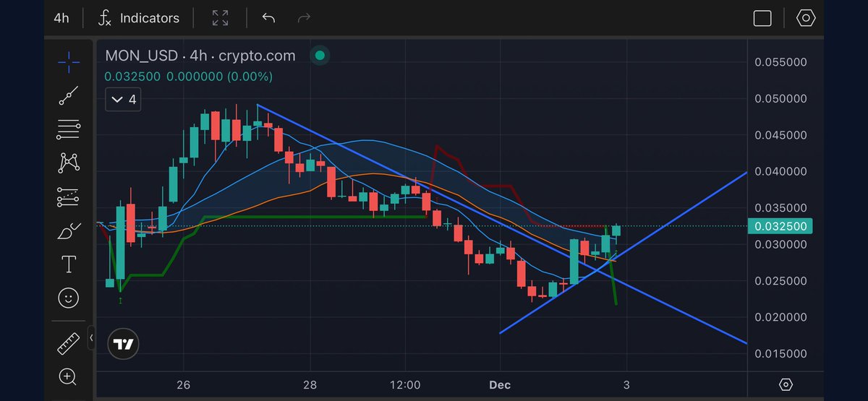Screen dimensions: 868x401
Task: Click the crypto.com exchange text in title
Action: [x=258, y=56]
